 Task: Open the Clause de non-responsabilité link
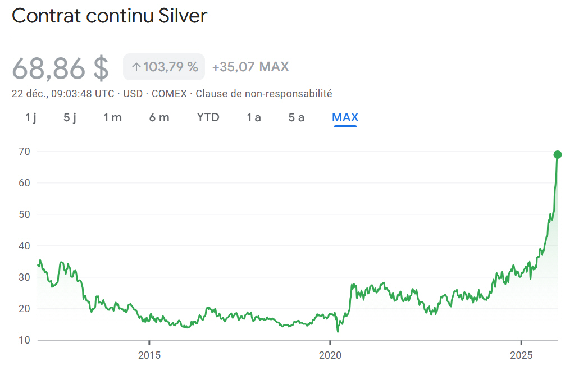(x=263, y=94)
